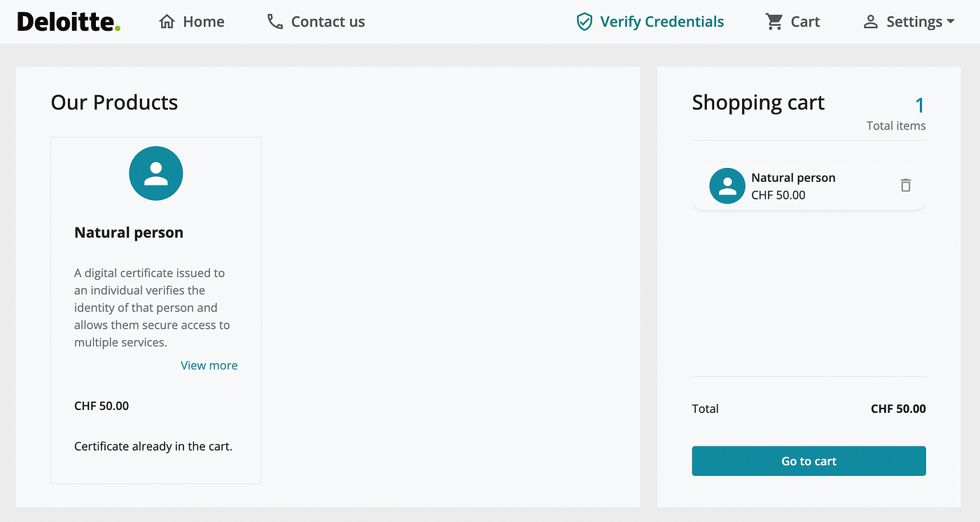Open Contact us page
Image resolution: width=980 pixels, height=522 pixels.
click(316, 22)
